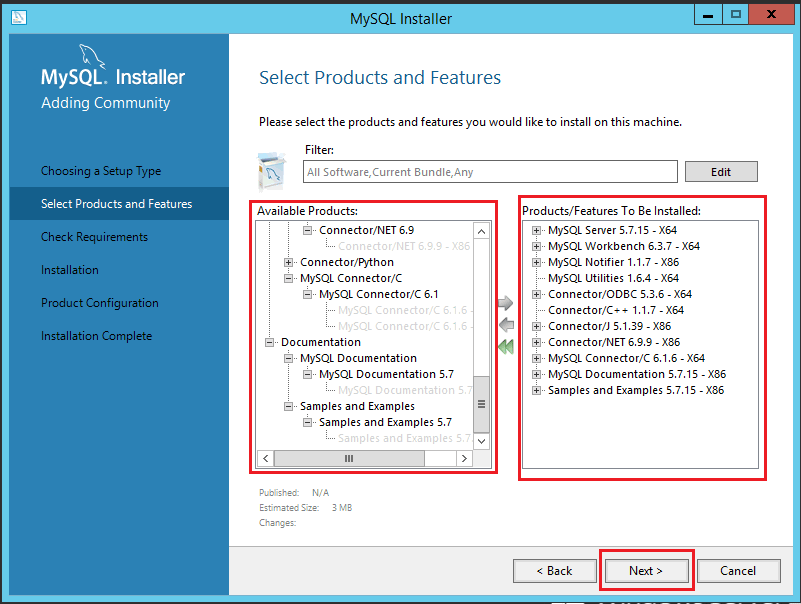Viewport: 801px width, 604px height.
Task: Click the < Back button
Action: 555,570
